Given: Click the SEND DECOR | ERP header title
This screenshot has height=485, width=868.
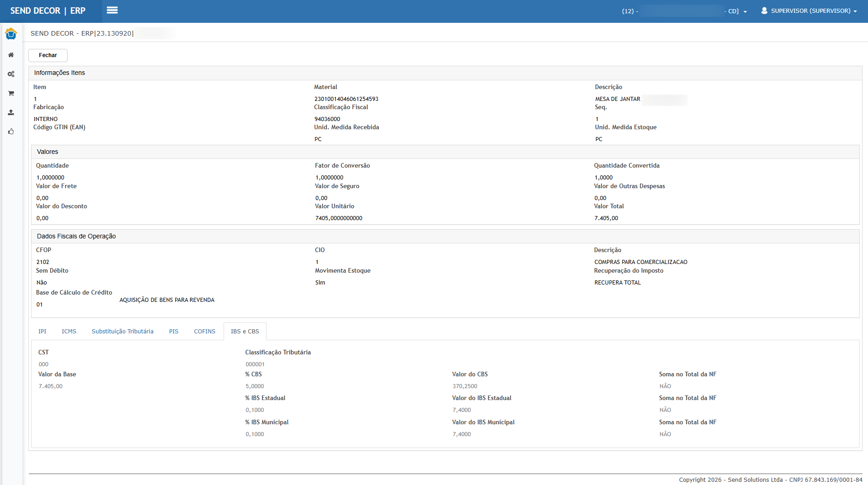Looking at the screenshot, I should coord(48,11).
